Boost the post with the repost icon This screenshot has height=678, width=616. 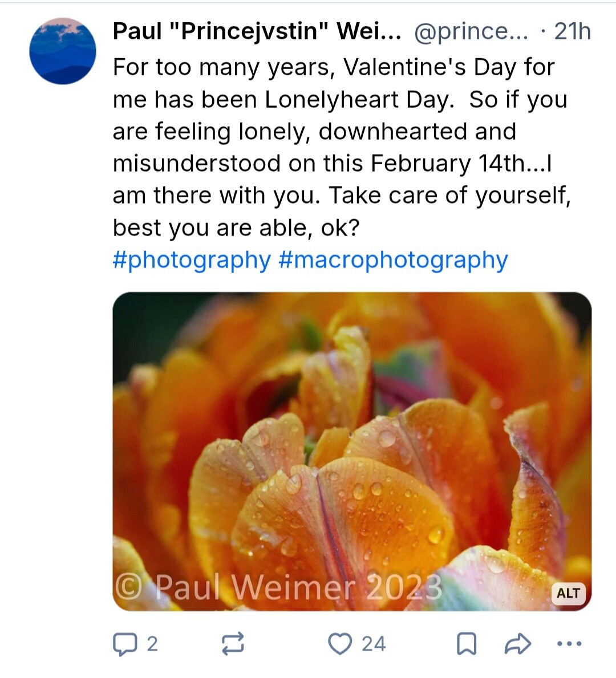coord(233,644)
